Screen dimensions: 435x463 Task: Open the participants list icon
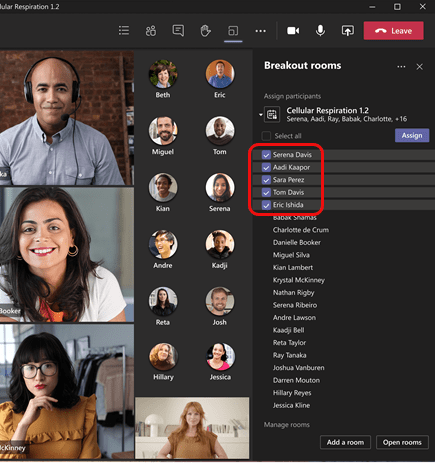pyautogui.click(x=124, y=31)
